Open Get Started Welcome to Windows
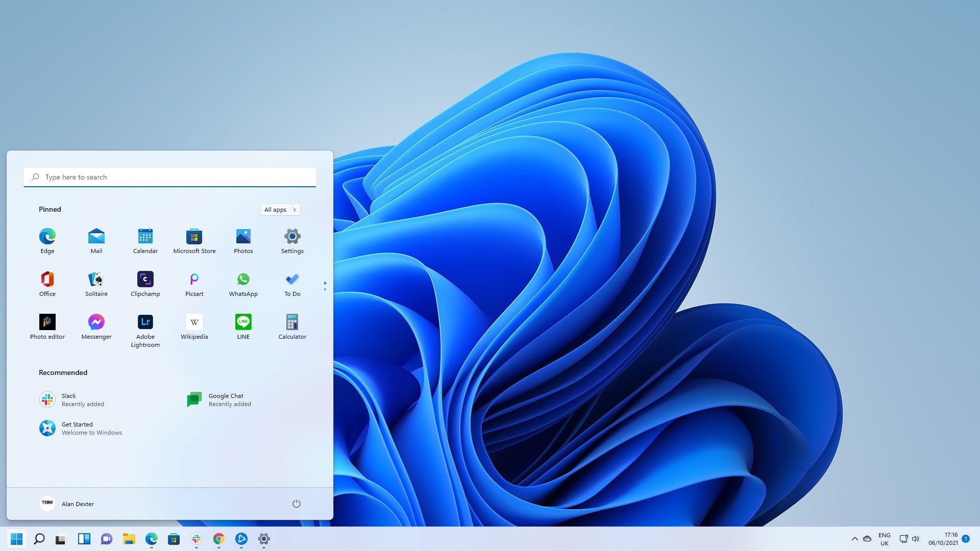This screenshot has width=980, height=551. [x=80, y=427]
